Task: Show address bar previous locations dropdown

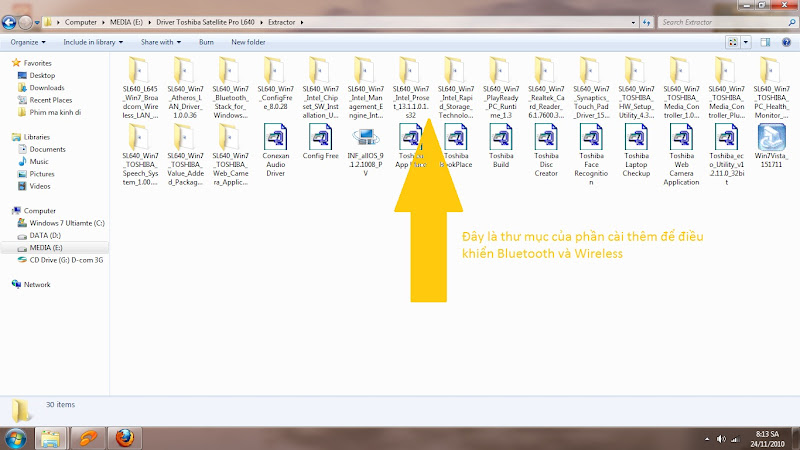Action: (633, 22)
